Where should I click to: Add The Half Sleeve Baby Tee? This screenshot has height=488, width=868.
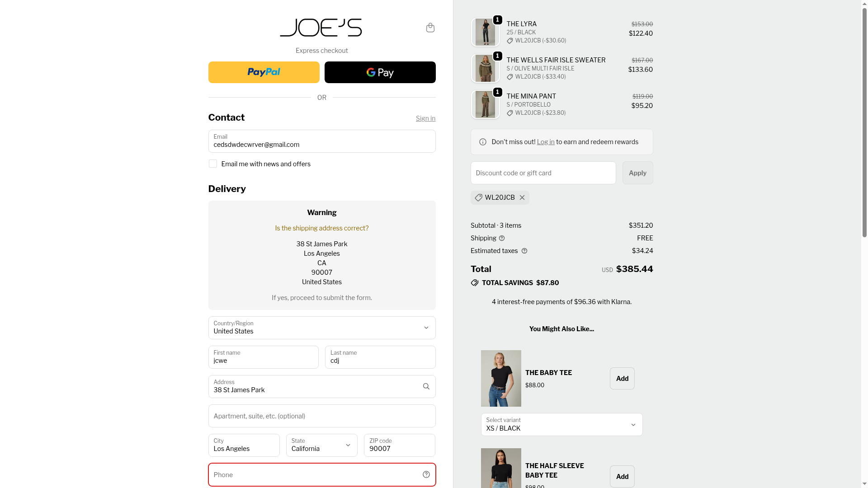pos(622,476)
